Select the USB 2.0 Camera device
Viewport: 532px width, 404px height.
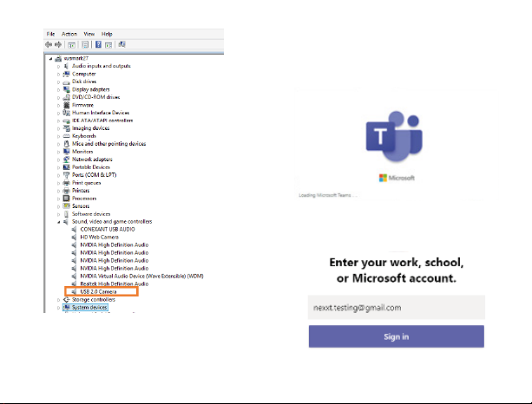98,291
